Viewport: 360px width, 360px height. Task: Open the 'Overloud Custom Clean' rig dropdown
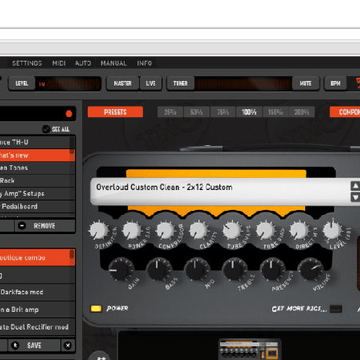coord(220,191)
